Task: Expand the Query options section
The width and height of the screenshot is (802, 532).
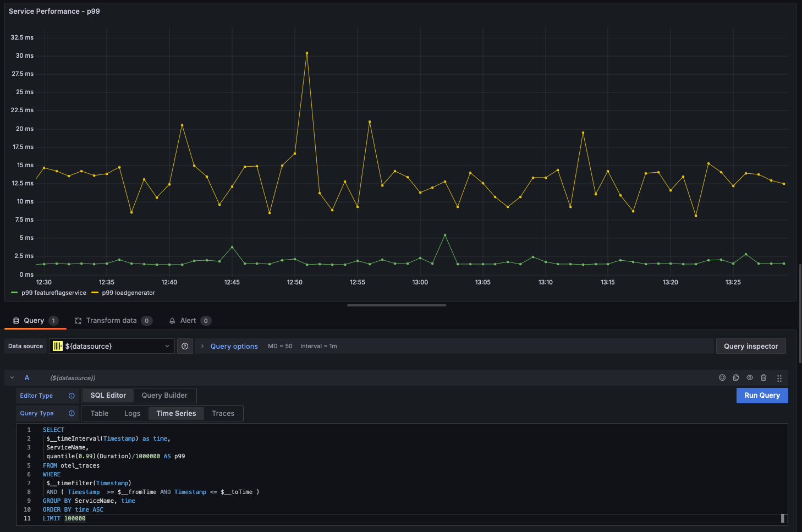Action: point(233,347)
